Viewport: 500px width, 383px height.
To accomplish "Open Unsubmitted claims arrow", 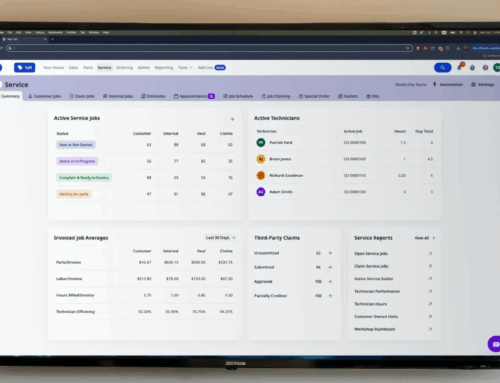I will pyautogui.click(x=330, y=253).
